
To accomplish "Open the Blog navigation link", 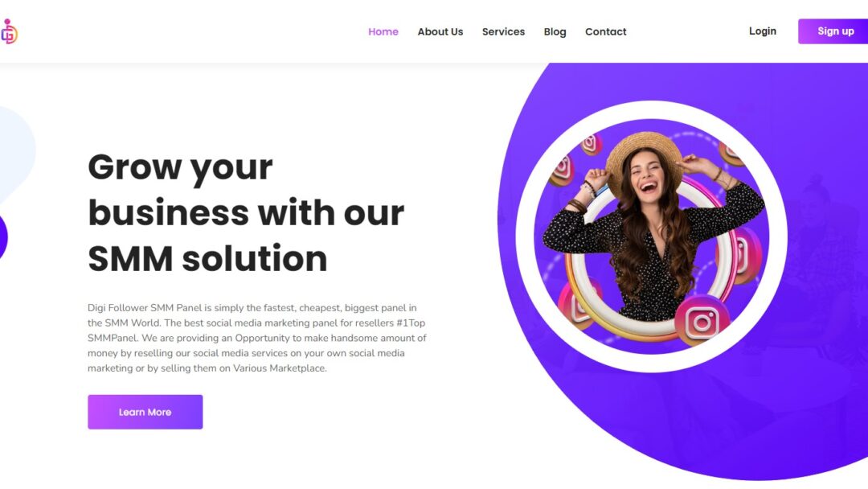I will click(555, 31).
